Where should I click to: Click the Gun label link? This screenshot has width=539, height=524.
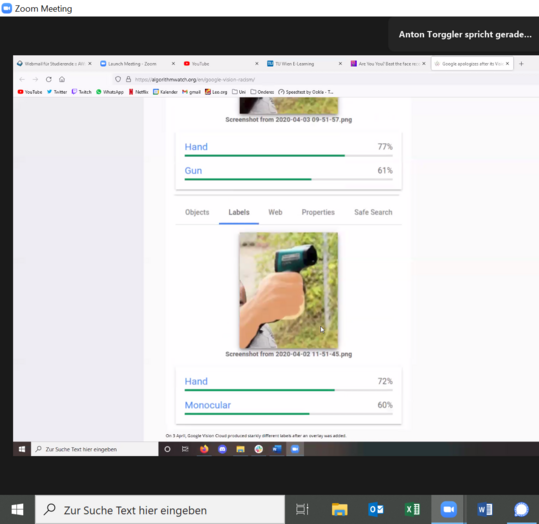tap(193, 171)
